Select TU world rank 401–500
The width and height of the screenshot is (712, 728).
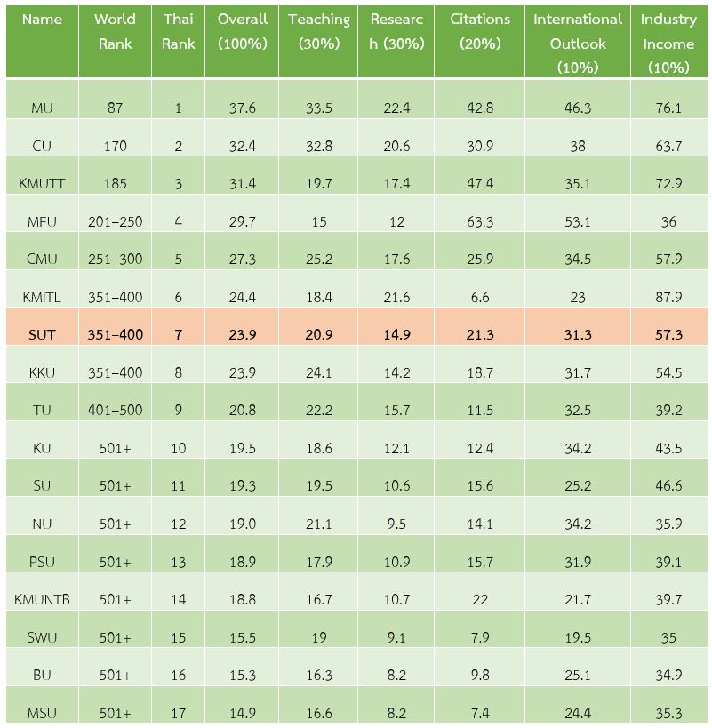point(115,411)
